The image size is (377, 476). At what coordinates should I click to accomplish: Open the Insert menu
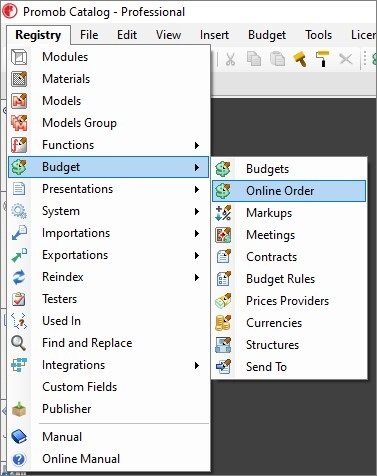[214, 35]
